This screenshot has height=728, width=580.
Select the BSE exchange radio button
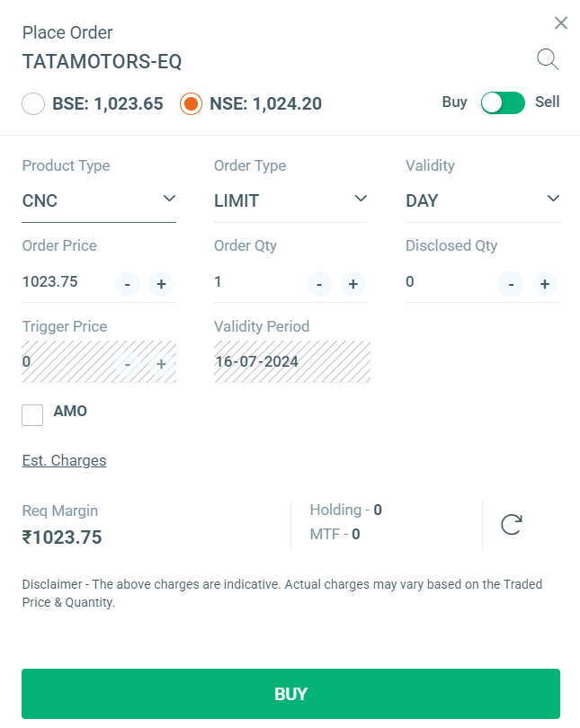pyautogui.click(x=33, y=103)
